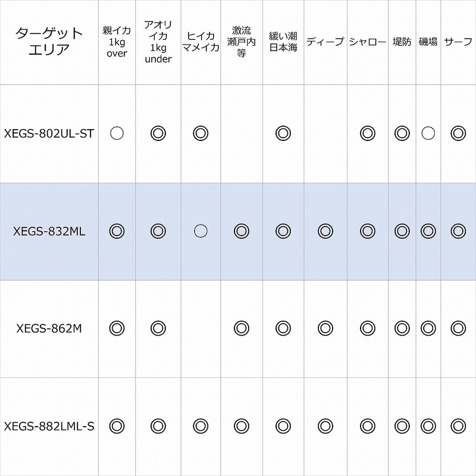Click the single circle for XEGS-832ML ヒイカ マメイカ
The width and height of the screenshot is (476, 476).
201,230
